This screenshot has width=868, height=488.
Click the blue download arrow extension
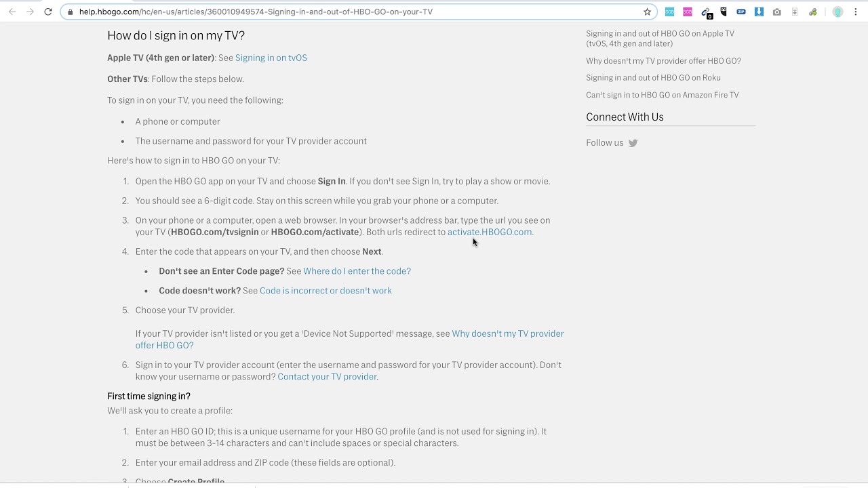pyautogui.click(x=759, y=12)
